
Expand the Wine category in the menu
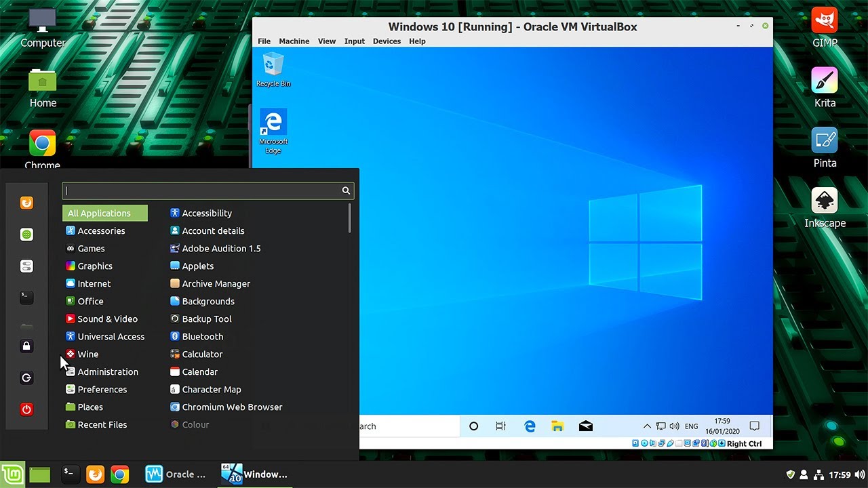click(x=87, y=354)
